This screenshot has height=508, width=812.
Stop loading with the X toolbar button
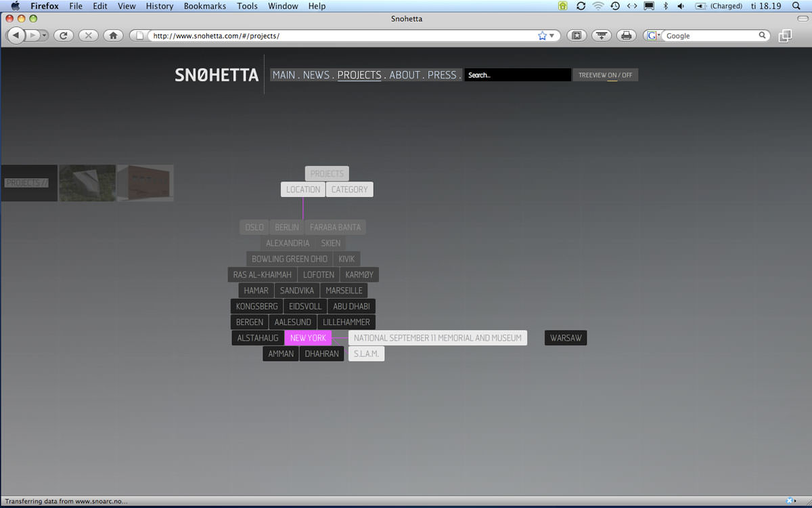[x=89, y=35]
